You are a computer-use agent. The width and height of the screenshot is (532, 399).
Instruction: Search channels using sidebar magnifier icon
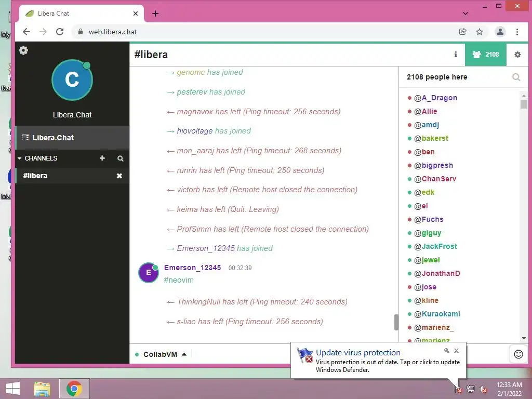(x=121, y=158)
